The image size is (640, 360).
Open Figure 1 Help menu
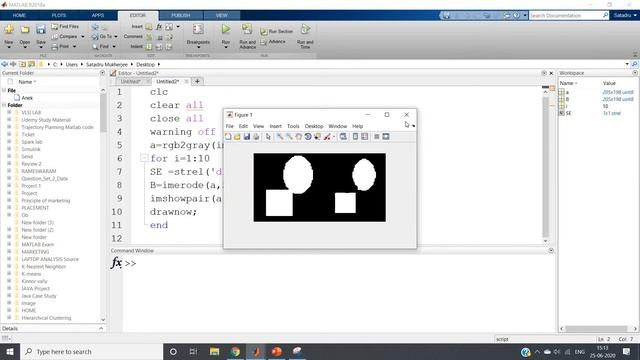pyautogui.click(x=358, y=126)
